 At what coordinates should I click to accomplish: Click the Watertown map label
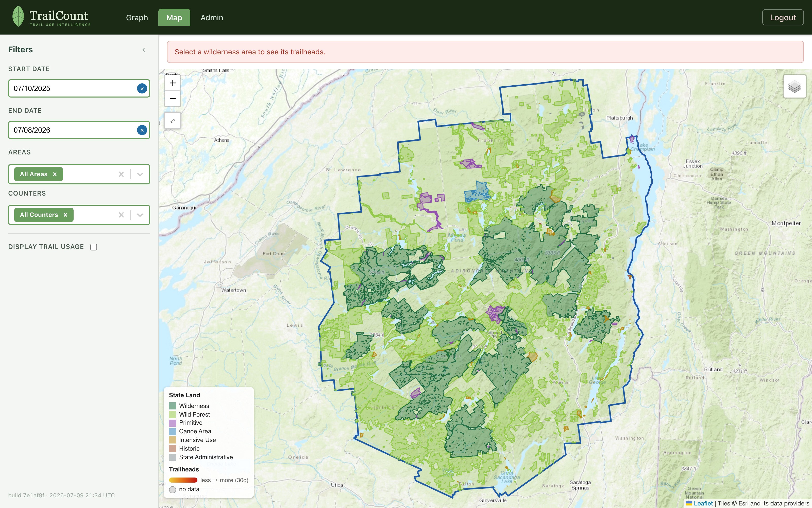(x=233, y=290)
